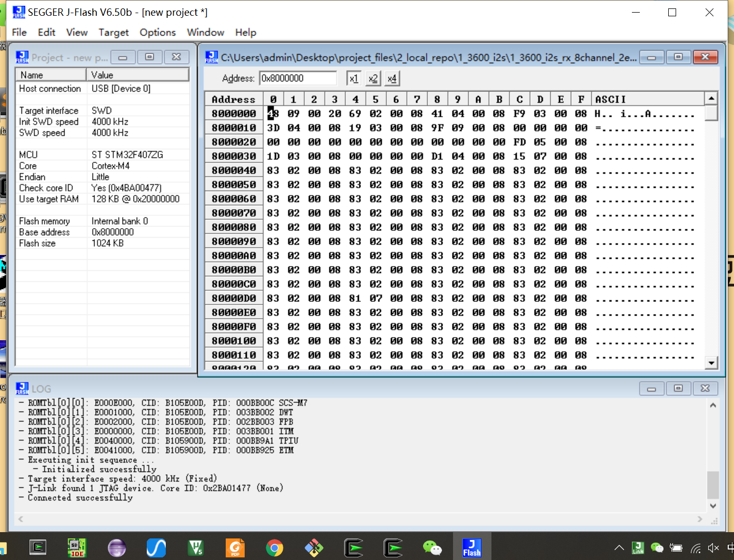The height and width of the screenshot is (560, 734).
Task: Open the Help menu
Action: [246, 33]
